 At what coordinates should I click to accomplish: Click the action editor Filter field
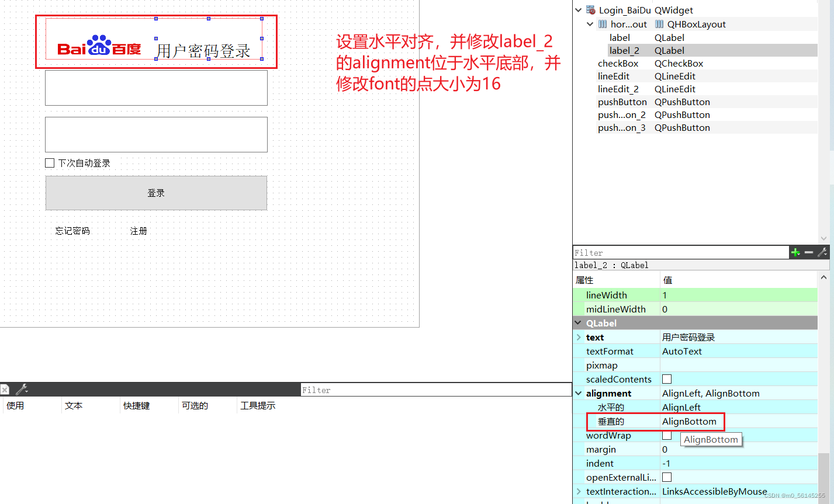(x=436, y=390)
